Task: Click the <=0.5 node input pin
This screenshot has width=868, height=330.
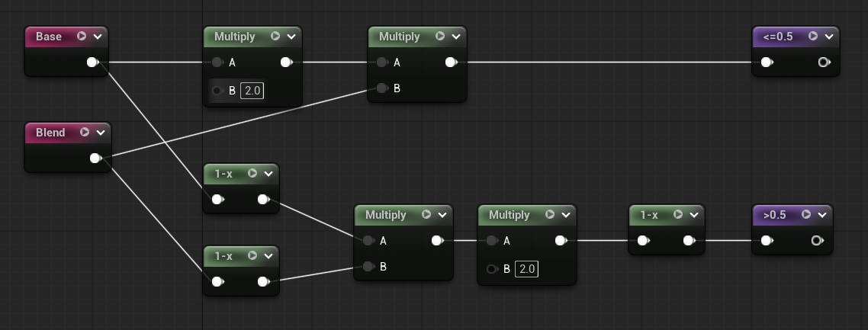Action: (767, 62)
